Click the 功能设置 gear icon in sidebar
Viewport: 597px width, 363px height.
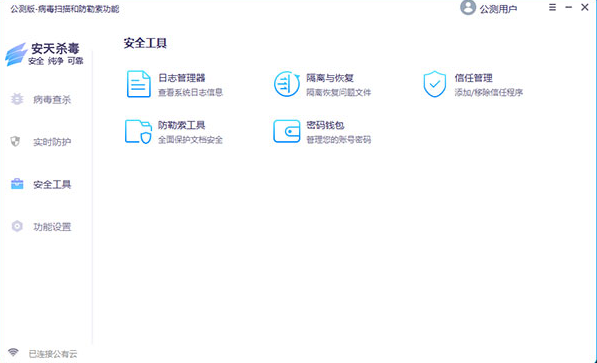(x=17, y=226)
